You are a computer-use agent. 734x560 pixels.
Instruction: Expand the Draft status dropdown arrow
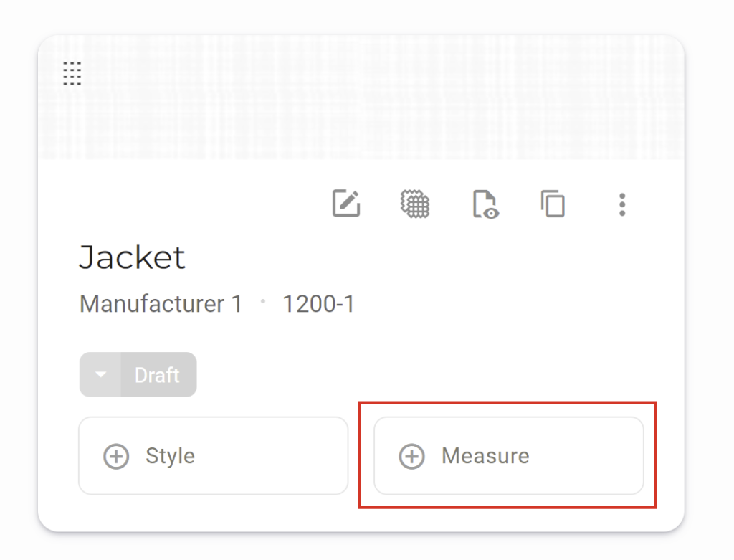(x=100, y=375)
